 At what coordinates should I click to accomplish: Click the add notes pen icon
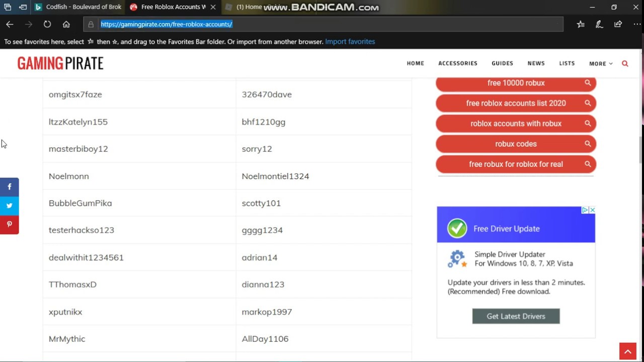point(599,24)
